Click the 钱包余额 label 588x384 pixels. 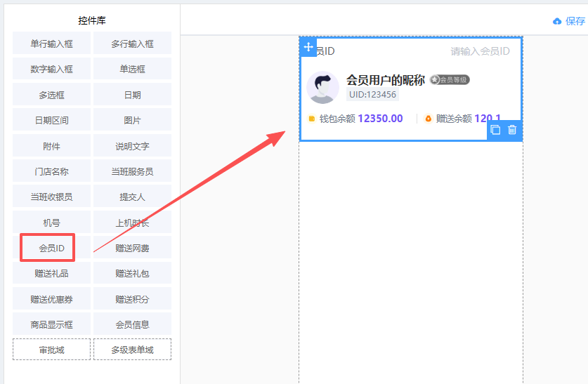point(337,119)
